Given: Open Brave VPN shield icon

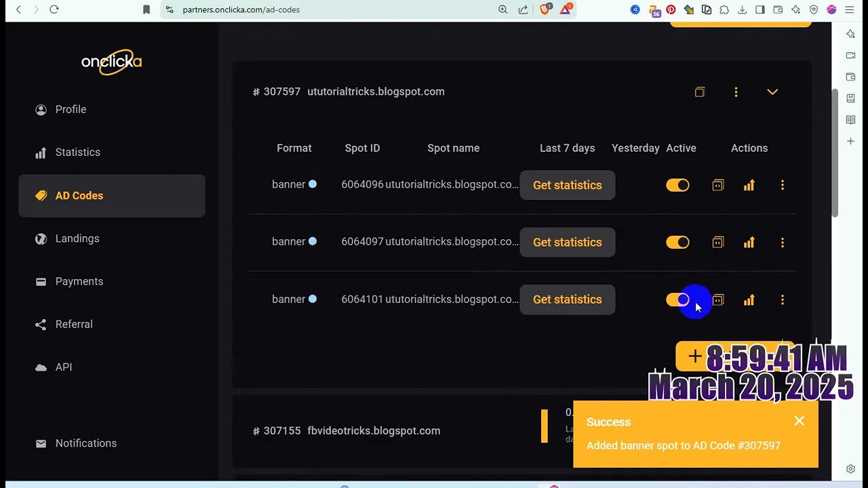Looking at the screenshot, I should point(814,9).
